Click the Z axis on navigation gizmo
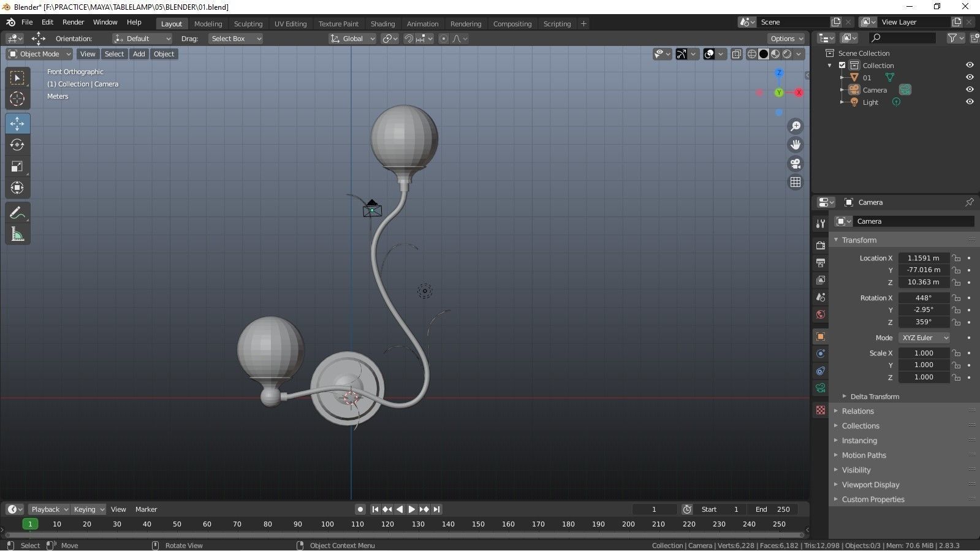This screenshot has width=980, height=551. 779,73
